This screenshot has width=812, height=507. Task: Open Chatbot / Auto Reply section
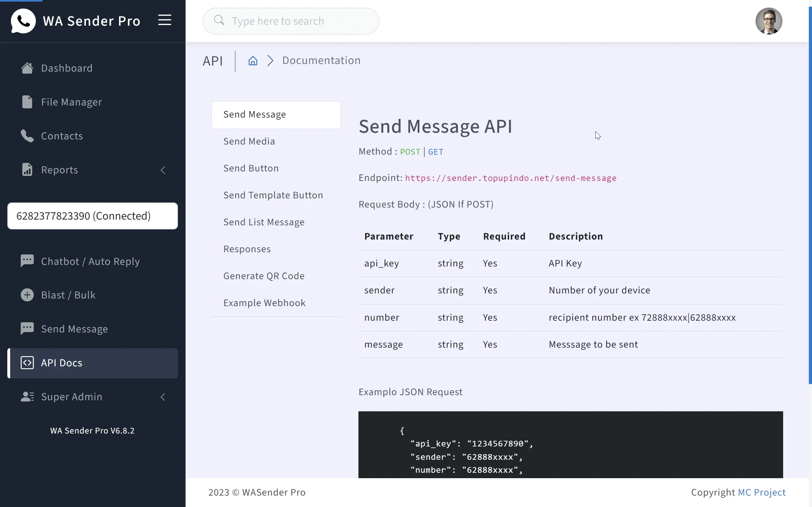click(x=90, y=261)
